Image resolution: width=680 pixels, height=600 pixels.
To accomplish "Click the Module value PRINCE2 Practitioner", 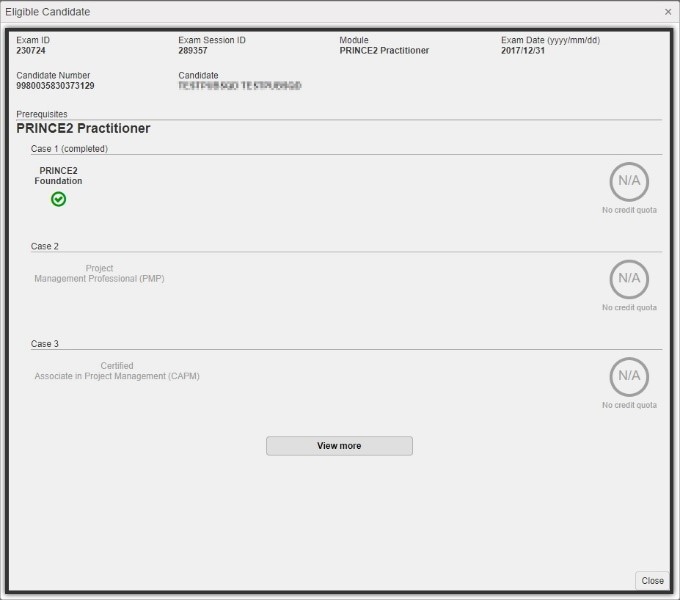I will pyautogui.click(x=384, y=51).
